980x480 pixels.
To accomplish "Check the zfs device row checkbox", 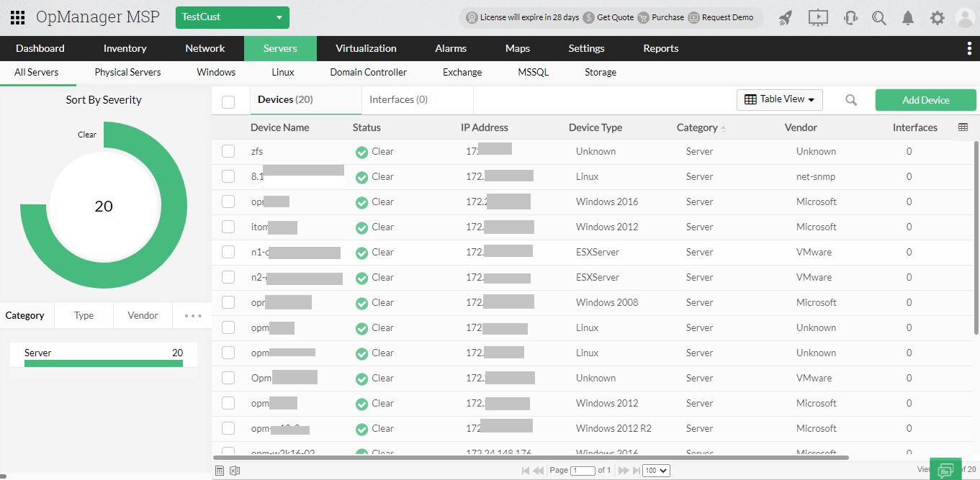I will 228,151.
